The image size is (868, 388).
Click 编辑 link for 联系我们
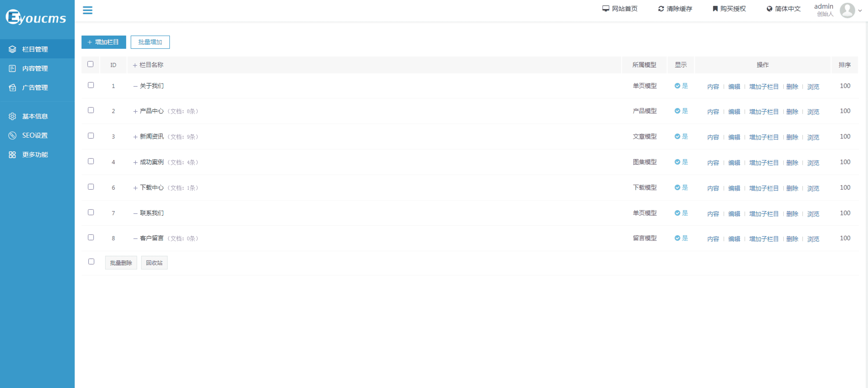(734, 214)
